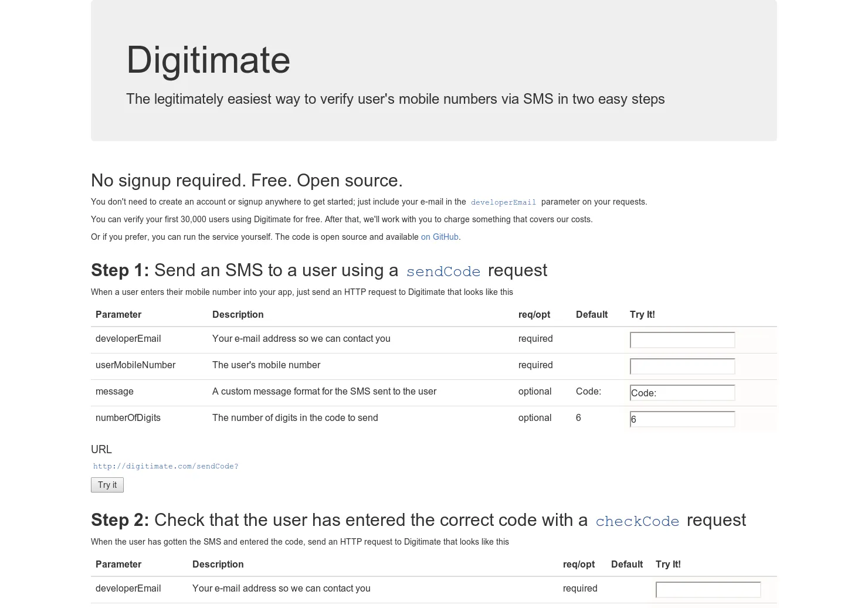The width and height of the screenshot is (868, 608).
Task: Click the default value '6' cell
Action: pos(578,418)
